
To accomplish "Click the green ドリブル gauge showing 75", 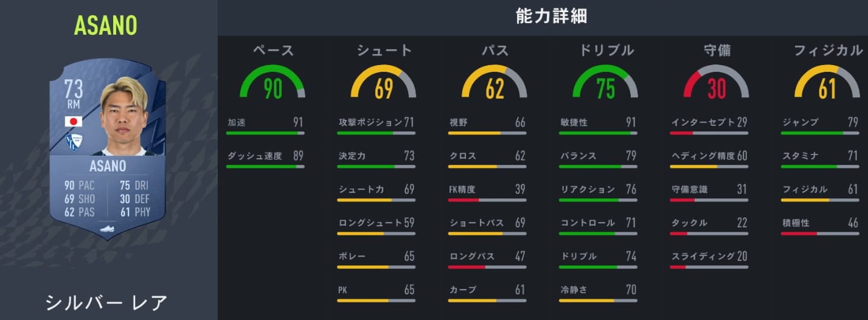I will coord(605,83).
